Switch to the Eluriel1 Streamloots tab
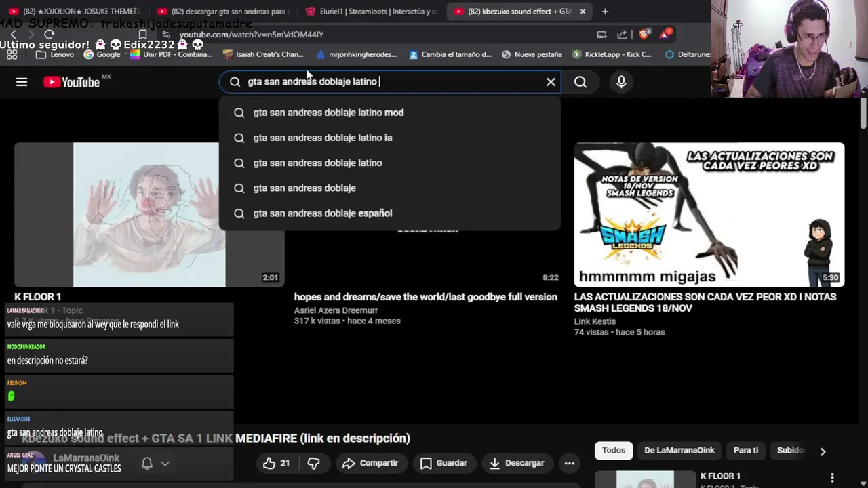Image resolution: width=868 pixels, height=488 pixels. pyautogui.click(x=372, y=12)
